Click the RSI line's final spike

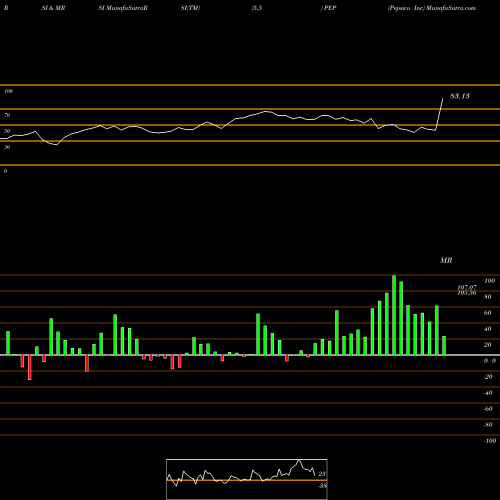[x=439, y=114]
